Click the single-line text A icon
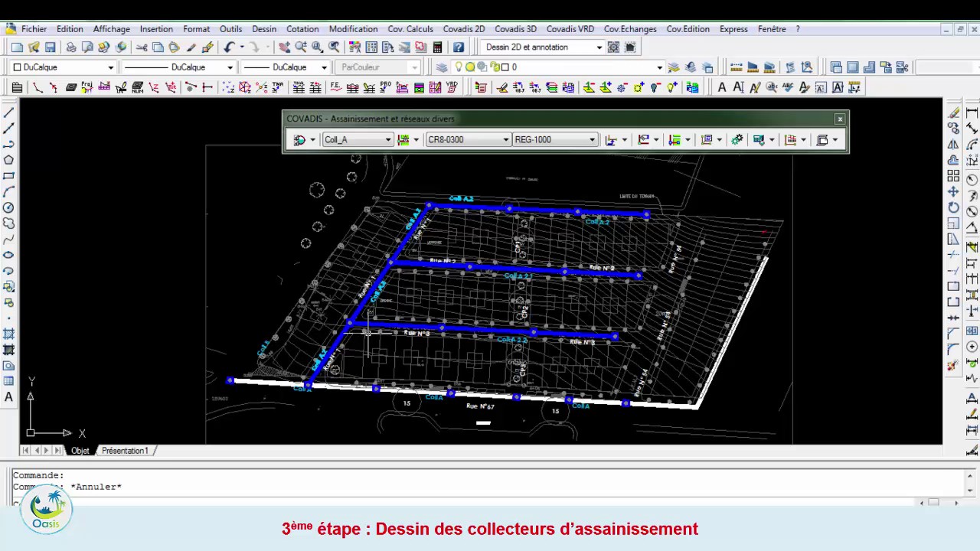The image size is (980, 551). point(738,88)
